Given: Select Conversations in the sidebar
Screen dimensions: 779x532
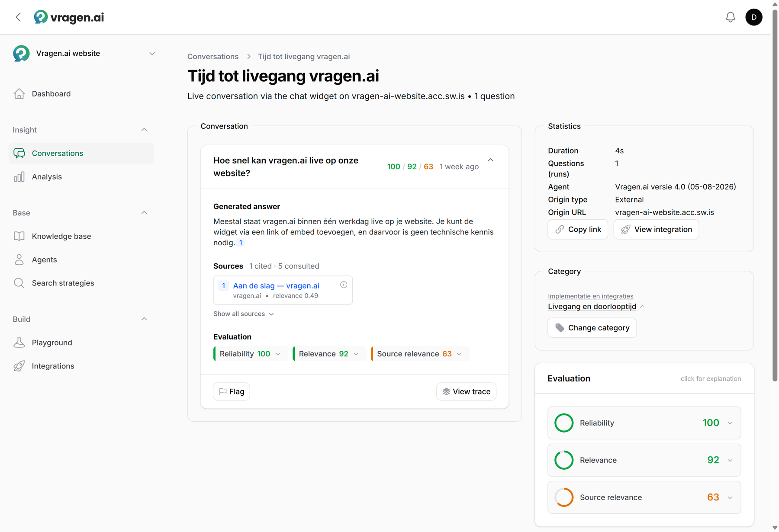Looking at the screenshot, I should [81, 154].
